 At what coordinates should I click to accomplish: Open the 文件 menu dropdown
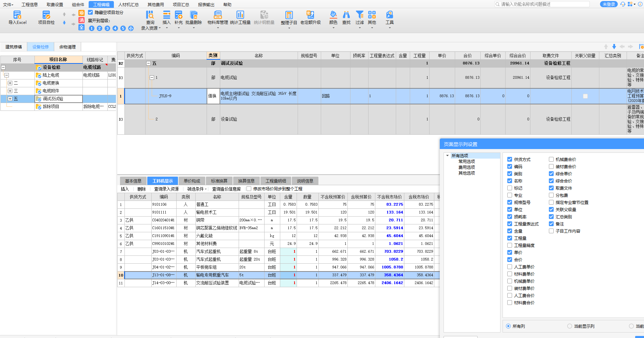click(x=8, y=4)
